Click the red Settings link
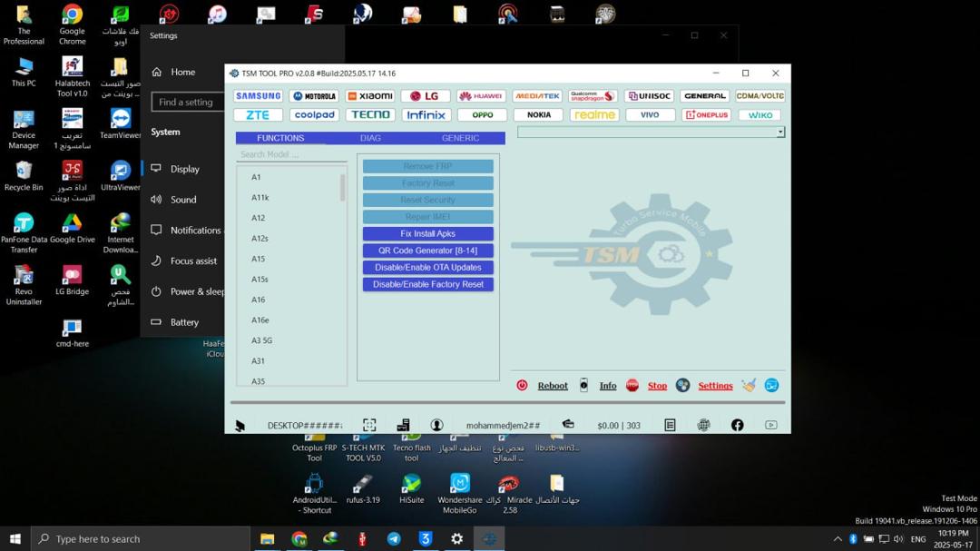 tap(715, 386)
